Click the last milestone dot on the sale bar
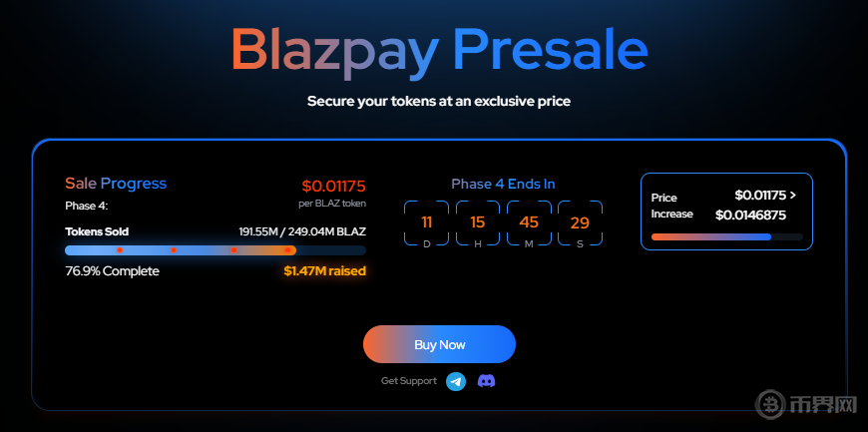The image size is (868, 432). coord(287,250)
